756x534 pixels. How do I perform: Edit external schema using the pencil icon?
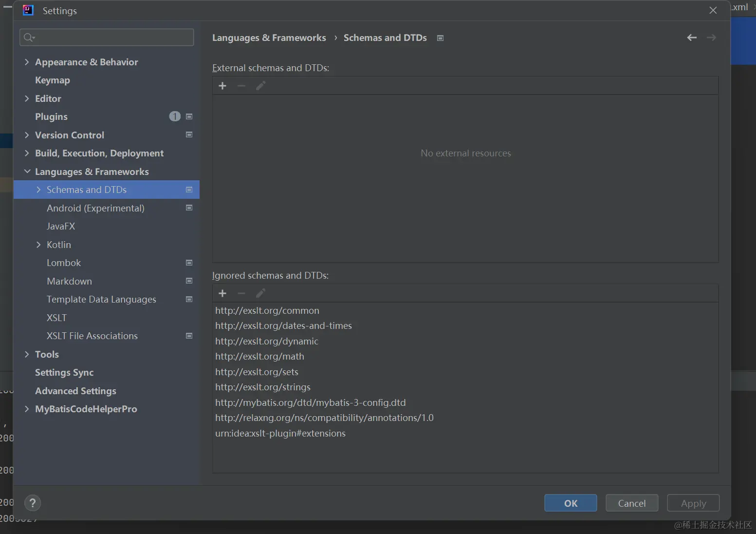coord(260,86)
